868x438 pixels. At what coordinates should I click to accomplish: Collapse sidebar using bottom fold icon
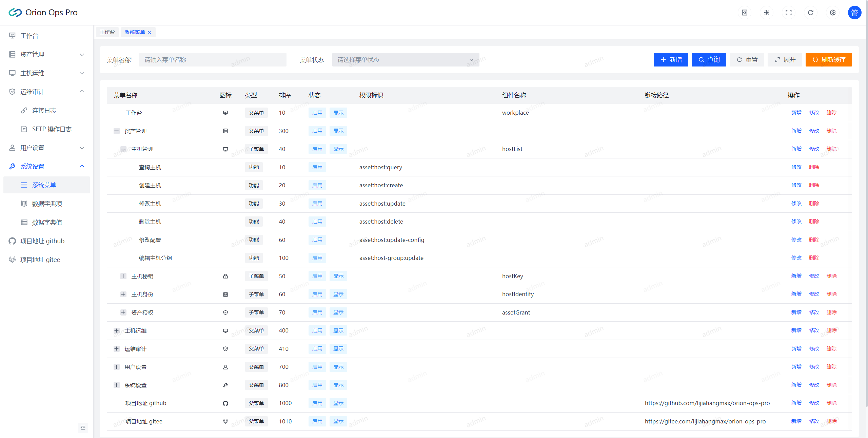[83, 428]
